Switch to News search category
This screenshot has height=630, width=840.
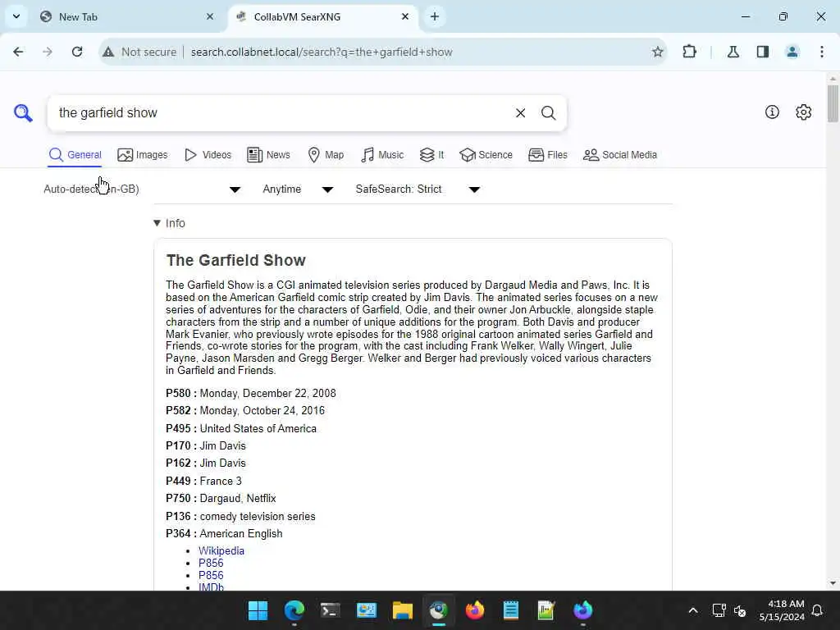268,155
